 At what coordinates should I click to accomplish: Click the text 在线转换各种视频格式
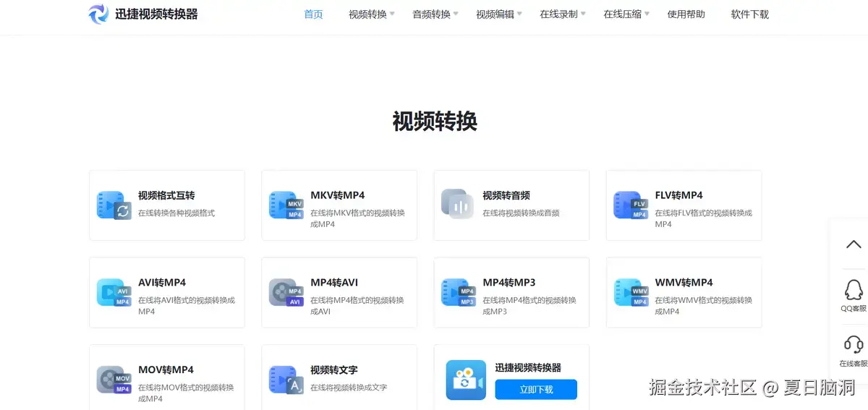[x=176, y=213]
